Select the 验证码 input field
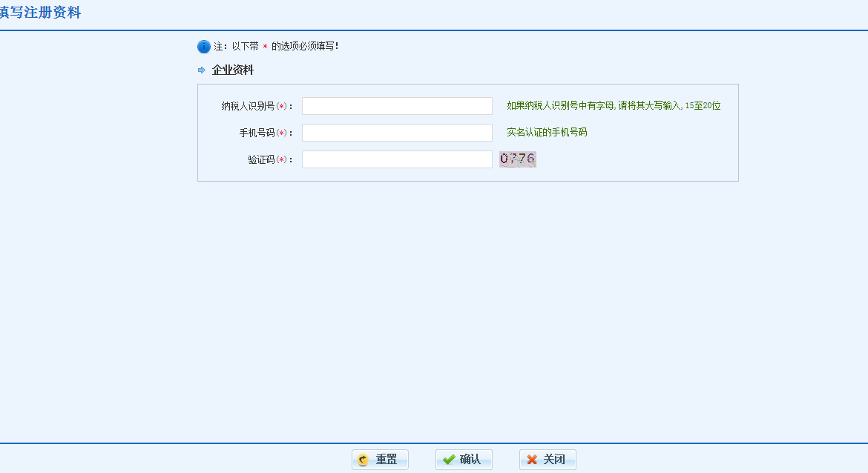The image size is (868, 473). (x=397, y=159)
